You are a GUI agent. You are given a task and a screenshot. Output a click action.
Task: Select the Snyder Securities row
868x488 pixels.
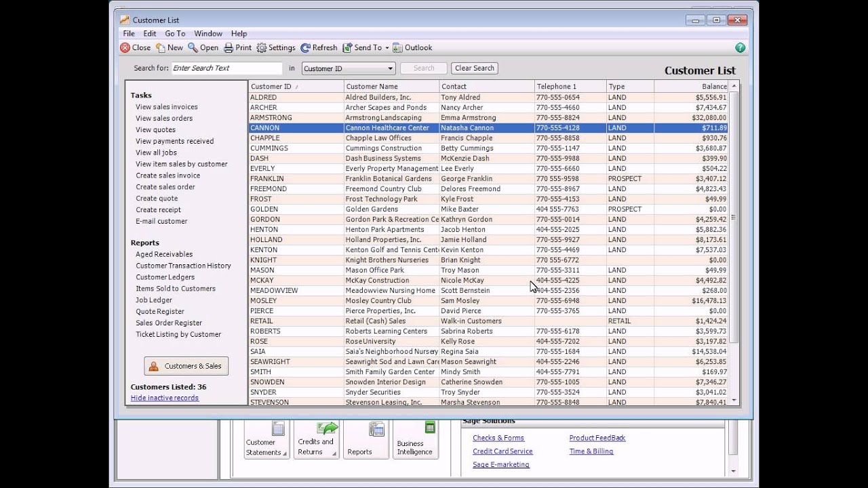(488, 392)
